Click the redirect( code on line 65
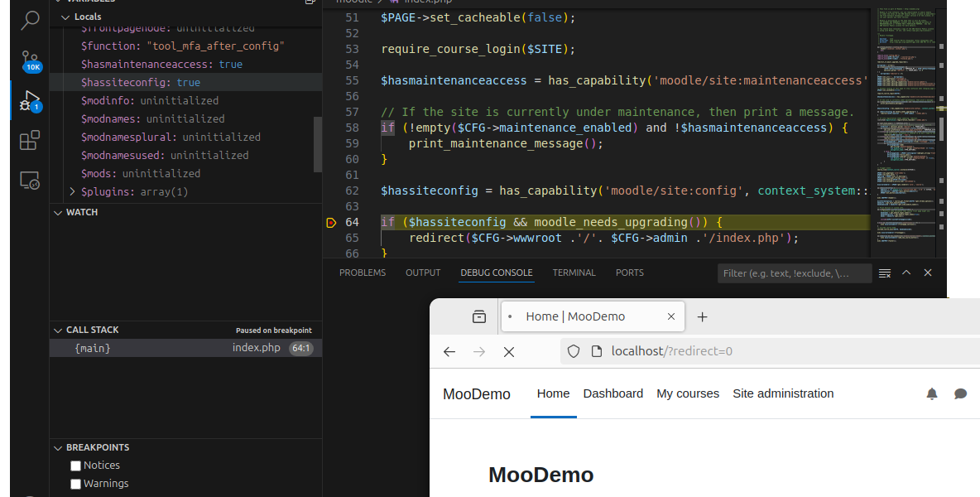 440,239
